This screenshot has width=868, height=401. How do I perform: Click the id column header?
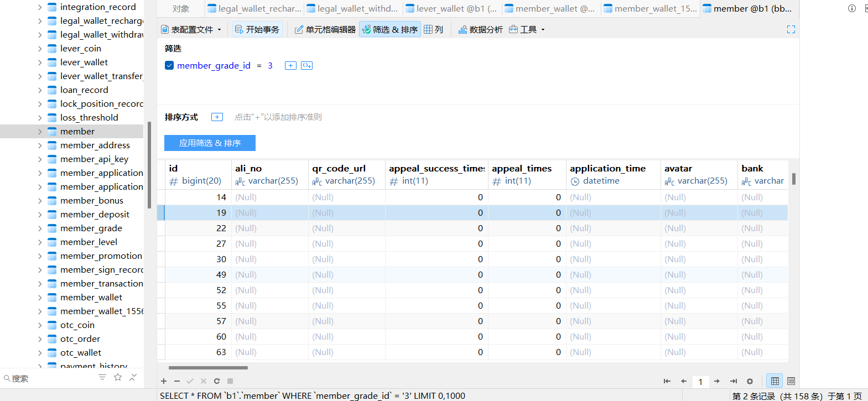click(198, 174)
